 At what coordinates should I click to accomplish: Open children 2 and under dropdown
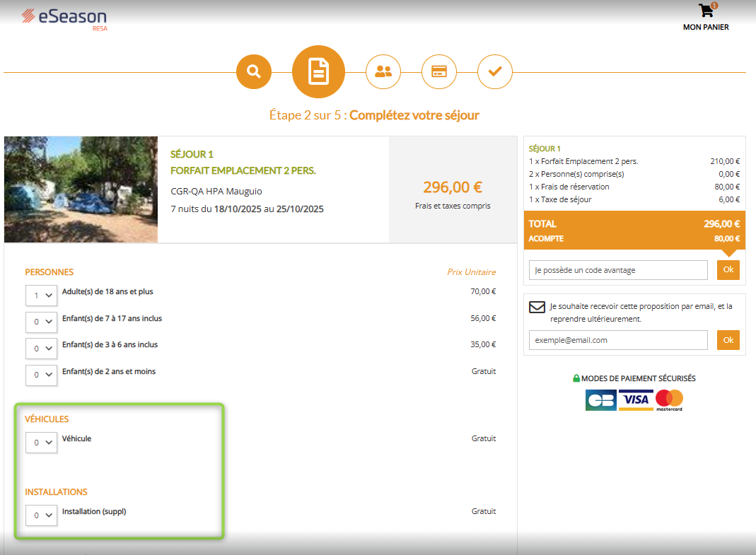coord(41,375)
